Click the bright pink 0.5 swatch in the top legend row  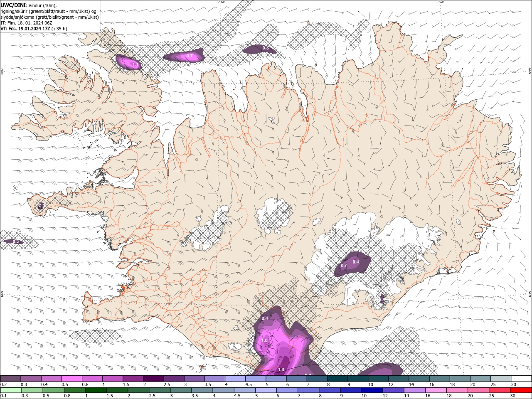click(72, 379)
